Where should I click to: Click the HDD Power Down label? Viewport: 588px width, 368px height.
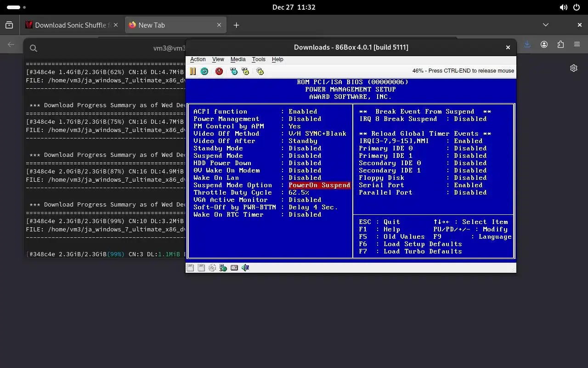click(x=222, y=163)
